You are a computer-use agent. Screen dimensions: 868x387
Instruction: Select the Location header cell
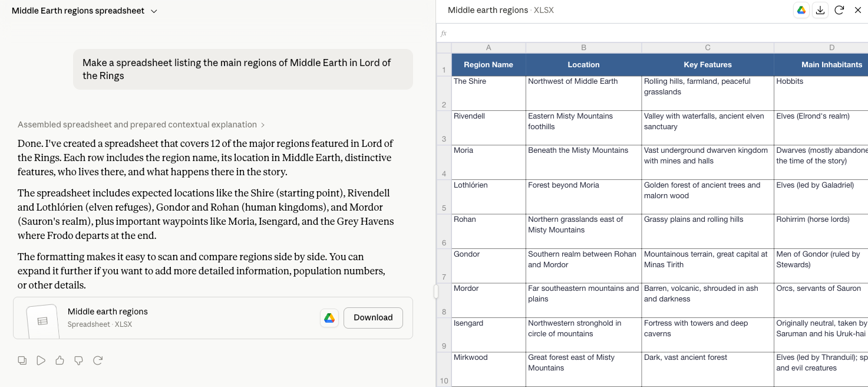[x=583, y=65]
